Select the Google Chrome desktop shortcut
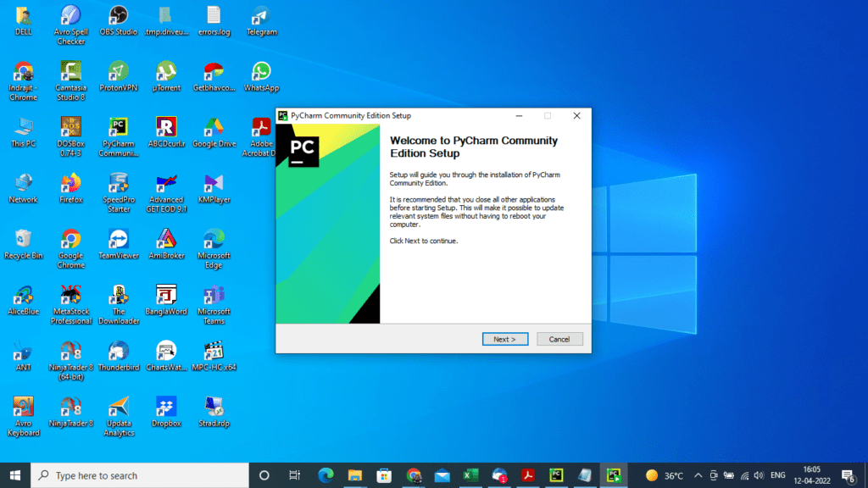Viewport: 868px width, 488px height. click(71, 249)
